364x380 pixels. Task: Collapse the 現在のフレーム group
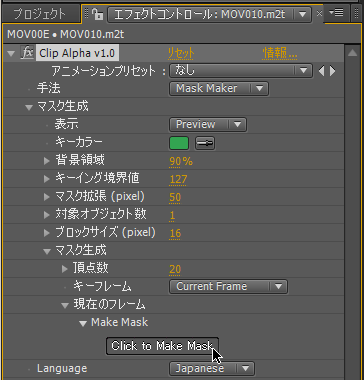pyautogui.click(x=65, y=305)
